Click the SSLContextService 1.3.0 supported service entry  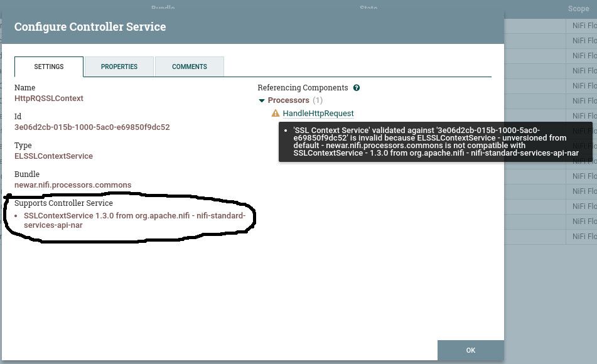click(x=134, y=220)
